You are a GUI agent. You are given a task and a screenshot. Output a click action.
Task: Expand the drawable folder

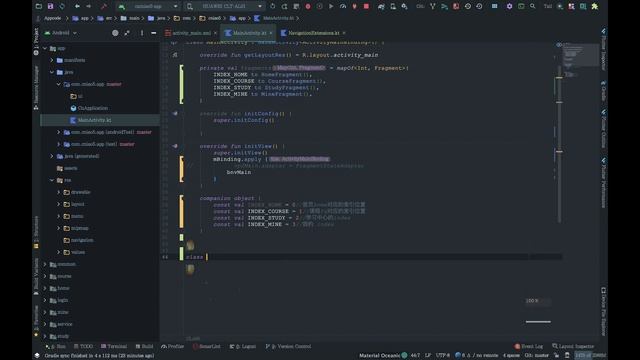58,192
